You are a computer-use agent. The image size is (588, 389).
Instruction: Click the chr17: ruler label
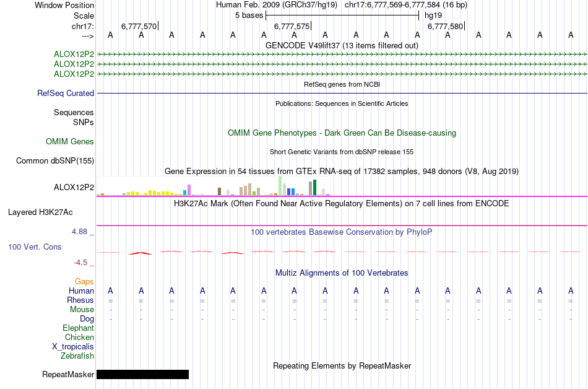pos(82,26)
